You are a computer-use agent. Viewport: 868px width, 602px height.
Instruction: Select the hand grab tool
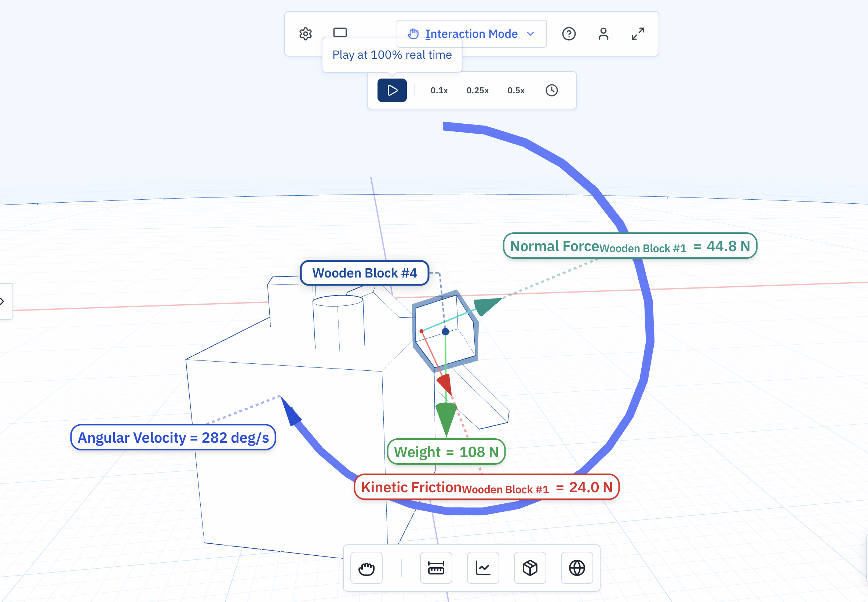coord(366,568)
